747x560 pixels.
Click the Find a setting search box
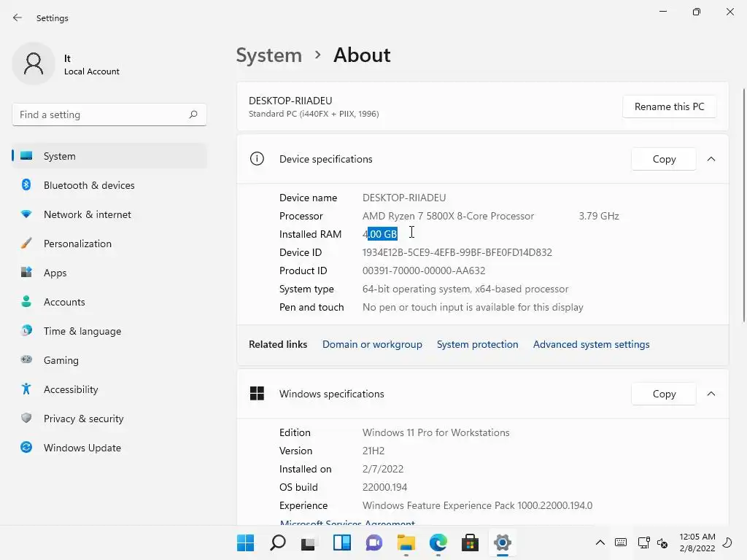[x=109, y=114]
